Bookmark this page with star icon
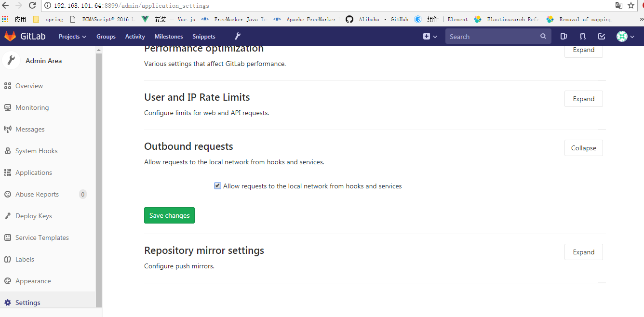The height and width of the screenshot is (317, 644). pos(631,6)
